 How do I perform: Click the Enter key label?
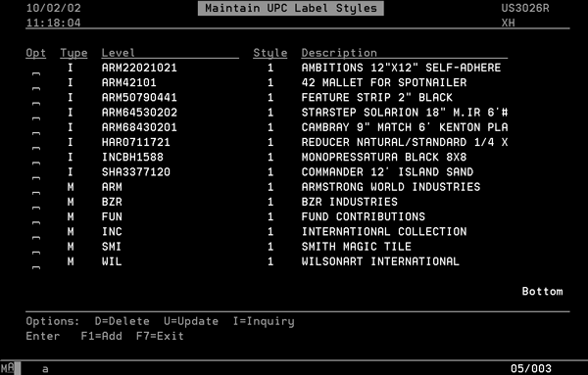click(x=43, y=336)
